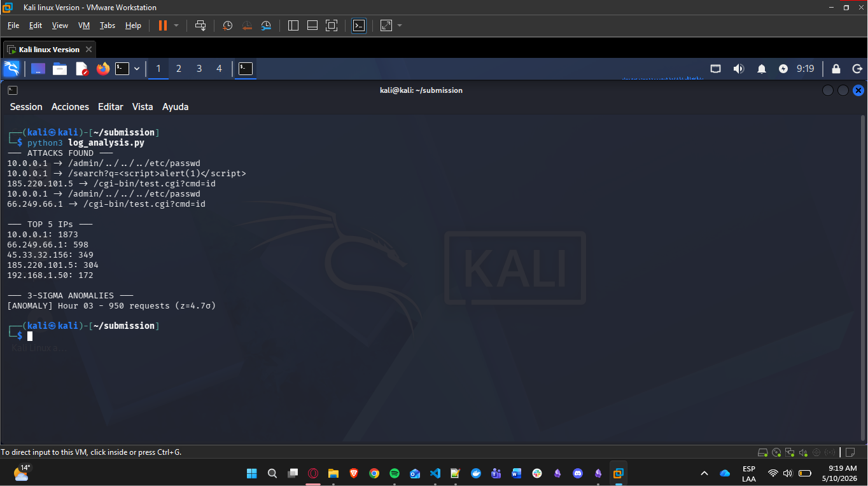This screenshot has height=486, width=868.
Task: Expand the stretch guest dropdown arrow
Action: click(x=400, y=25)
